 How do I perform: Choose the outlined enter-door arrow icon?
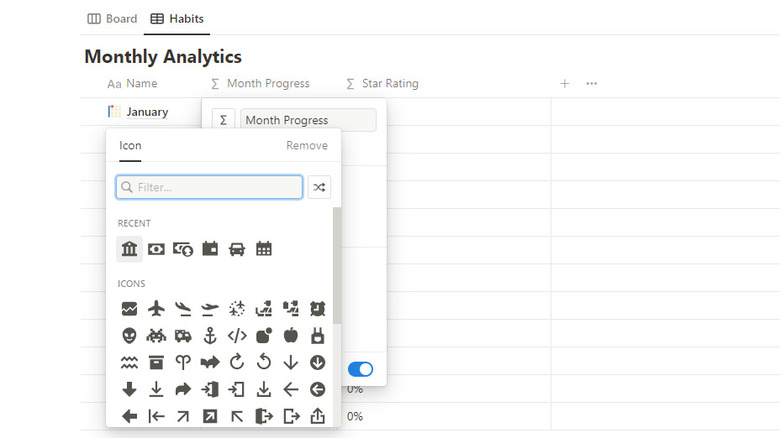click(x=237, y=389)
